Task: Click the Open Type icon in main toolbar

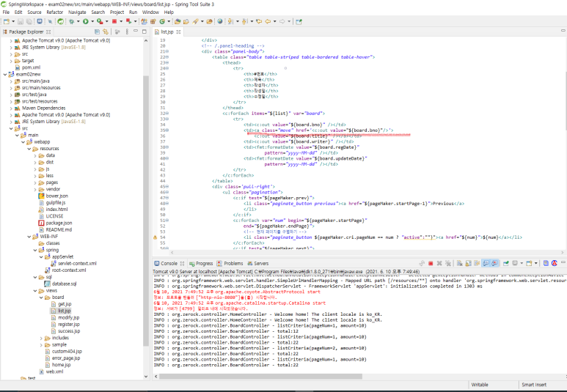Action: [178, 21]
